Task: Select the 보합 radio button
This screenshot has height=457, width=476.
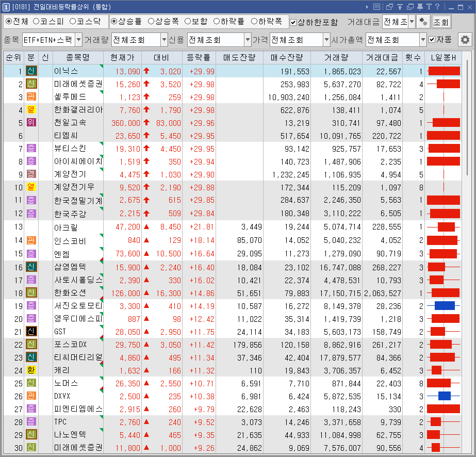Action: point(188,21)
